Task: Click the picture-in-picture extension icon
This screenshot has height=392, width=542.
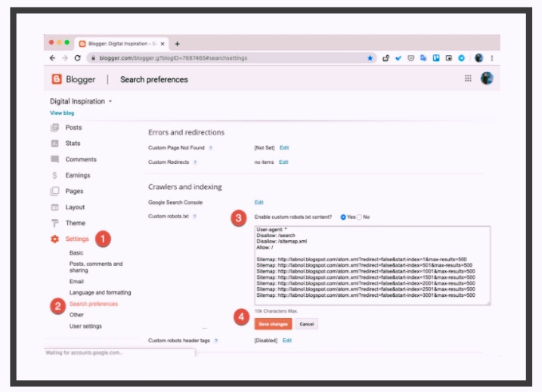Action: (x=449, y=58)
